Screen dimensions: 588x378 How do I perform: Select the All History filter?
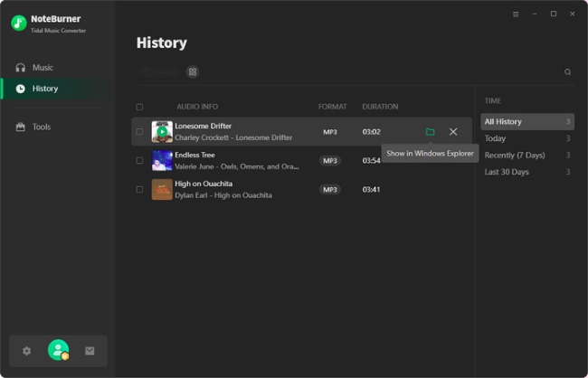(527, 121)
